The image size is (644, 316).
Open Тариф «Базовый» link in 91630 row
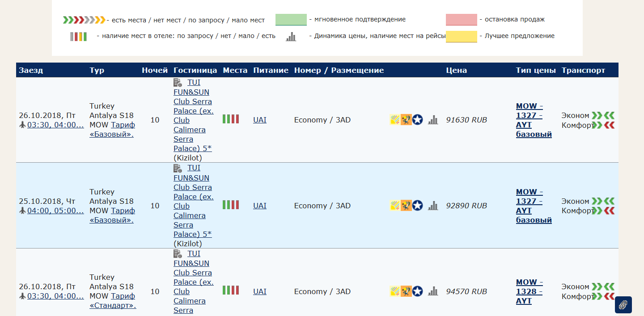pos(112,130)
